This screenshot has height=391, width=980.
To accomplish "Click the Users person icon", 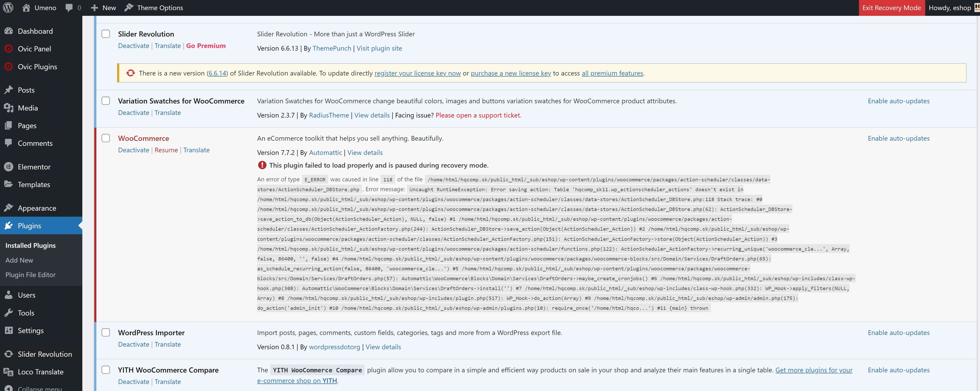I will pyautogui.click(x=9, y=295).
